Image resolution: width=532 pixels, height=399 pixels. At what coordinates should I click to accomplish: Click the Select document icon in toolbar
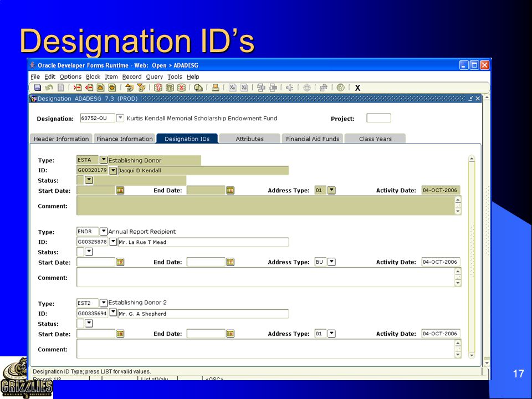pos(61,88)
